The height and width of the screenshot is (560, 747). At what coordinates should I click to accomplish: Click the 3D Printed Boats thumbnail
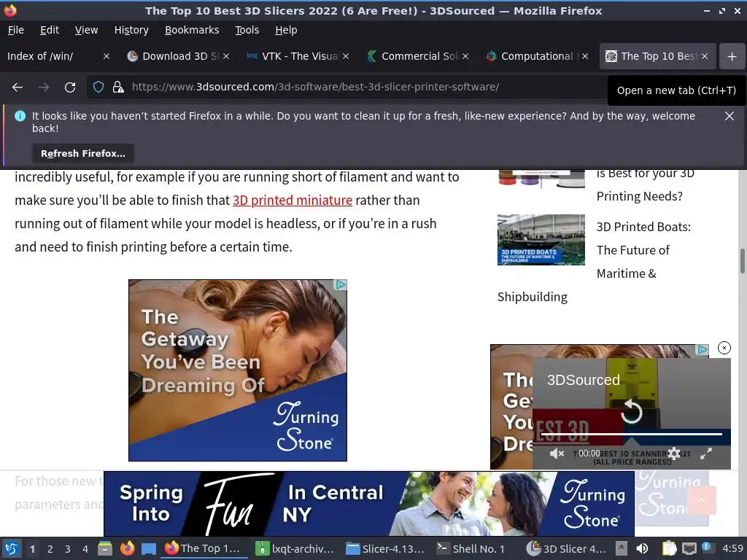[x=541, y=239]
